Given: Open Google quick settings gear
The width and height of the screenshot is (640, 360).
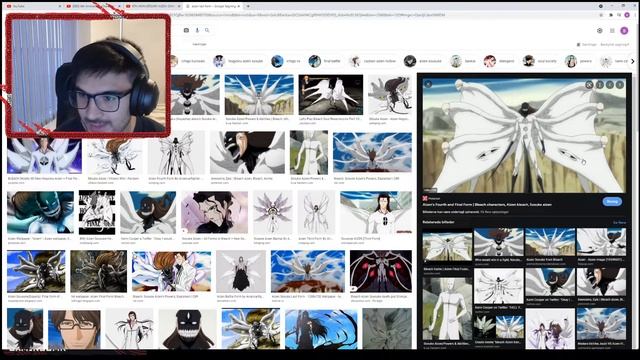Looking at the screenshot, I should click(x=600, y=31).
